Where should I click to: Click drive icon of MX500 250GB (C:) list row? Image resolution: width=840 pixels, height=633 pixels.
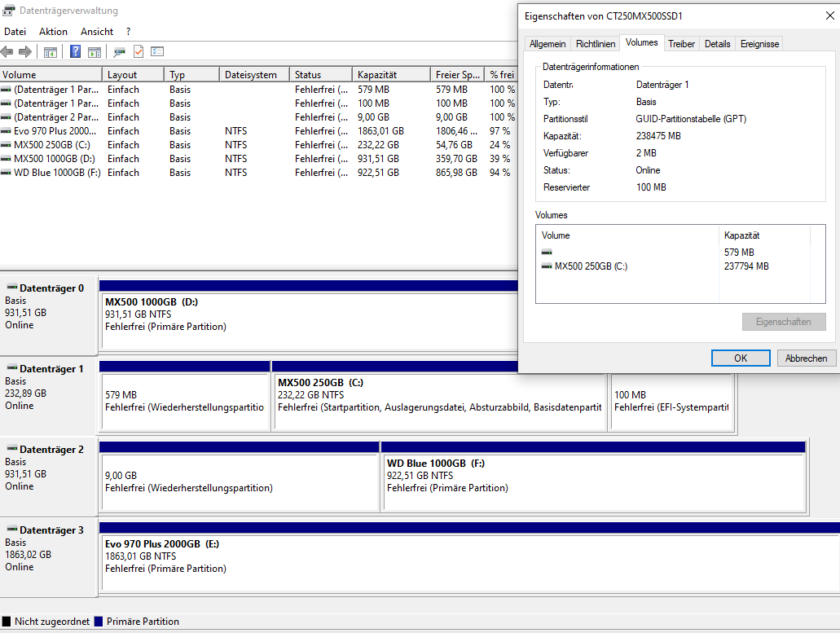(6, 145)
